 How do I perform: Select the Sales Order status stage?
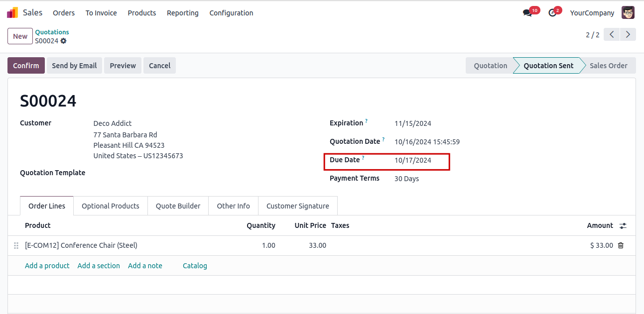(x=608, y=66)
